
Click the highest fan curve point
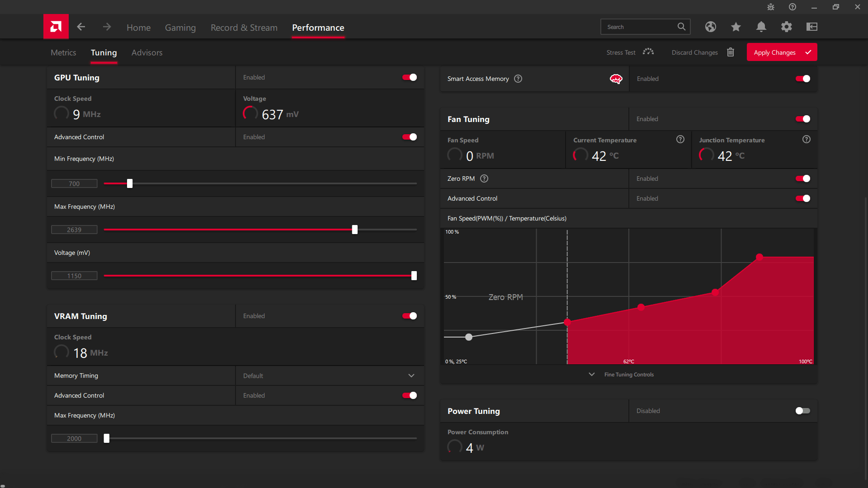point(759,257)
